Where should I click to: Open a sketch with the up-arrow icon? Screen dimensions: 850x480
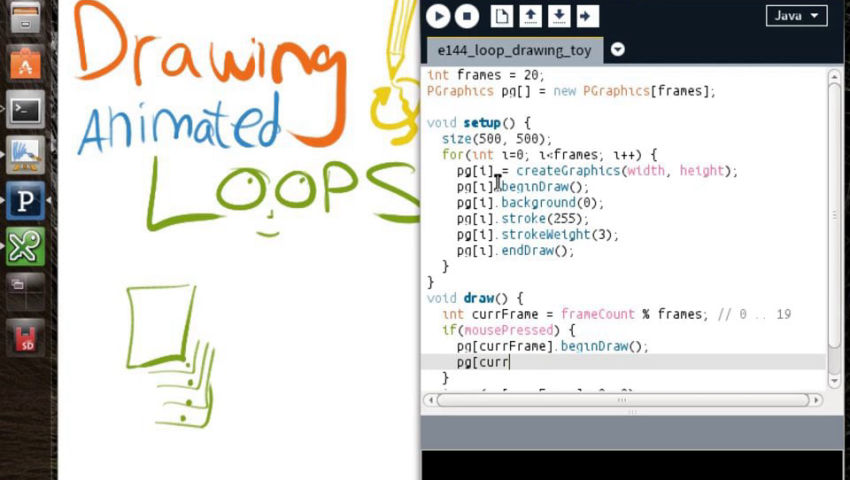pyautogui.click(x=530, y=16)
